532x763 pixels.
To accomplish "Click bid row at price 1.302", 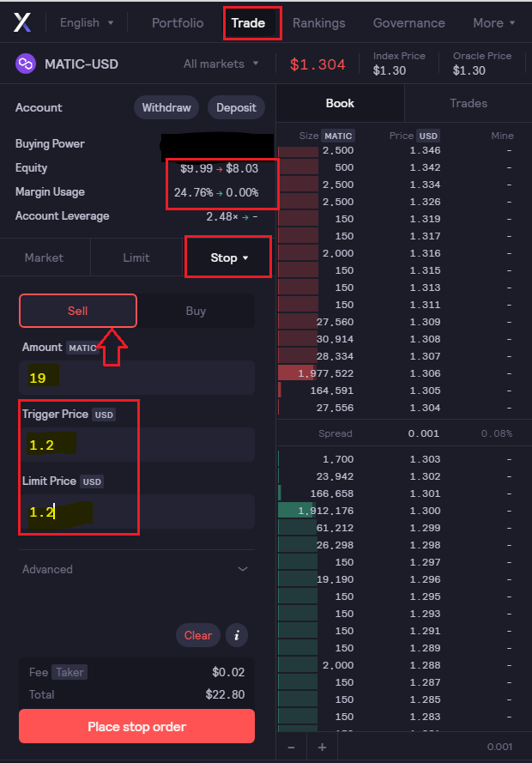I will tap(404, 476).
